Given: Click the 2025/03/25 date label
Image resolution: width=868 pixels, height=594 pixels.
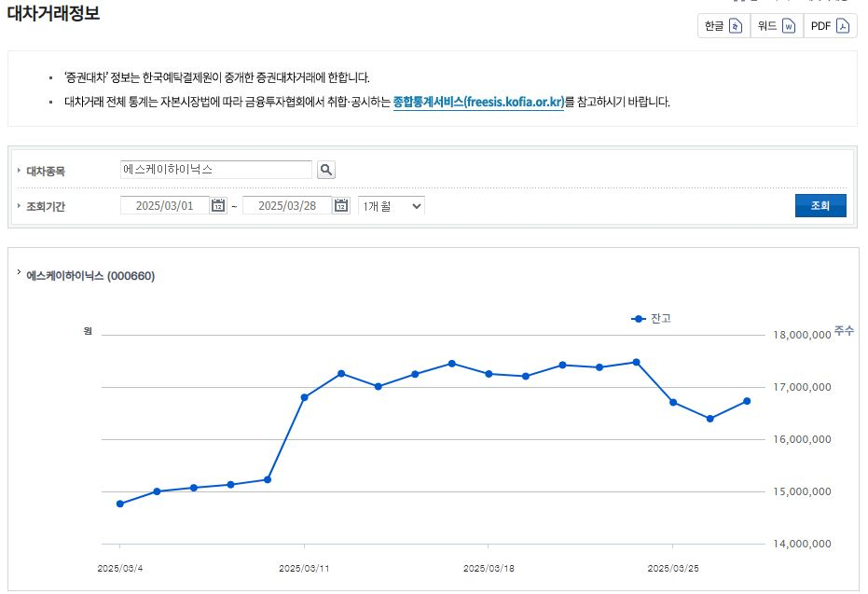Looking at the screenshot, I should click(673, 569).
